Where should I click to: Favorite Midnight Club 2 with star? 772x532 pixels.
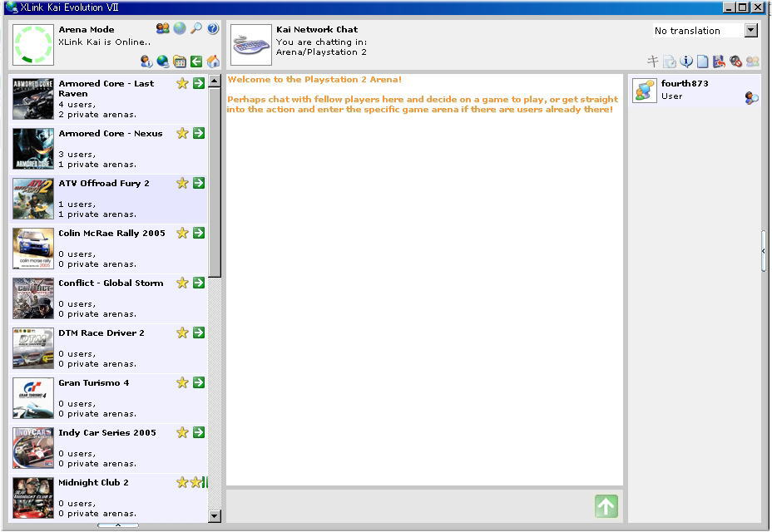[x=182, y=482]
